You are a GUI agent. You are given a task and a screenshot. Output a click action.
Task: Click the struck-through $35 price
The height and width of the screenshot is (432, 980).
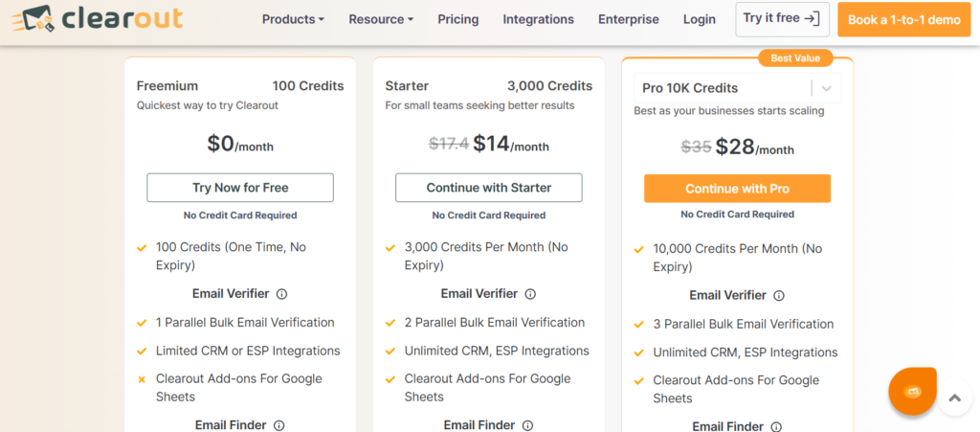coord(697,147)
